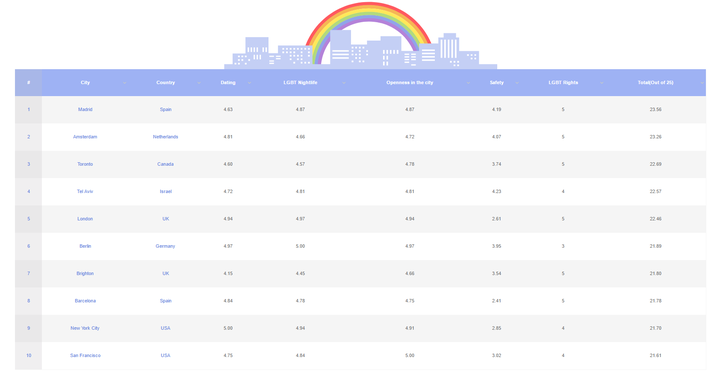Open the Brighton city link
720x375 pixels.
pyautogui.click(x=85, y=274)
